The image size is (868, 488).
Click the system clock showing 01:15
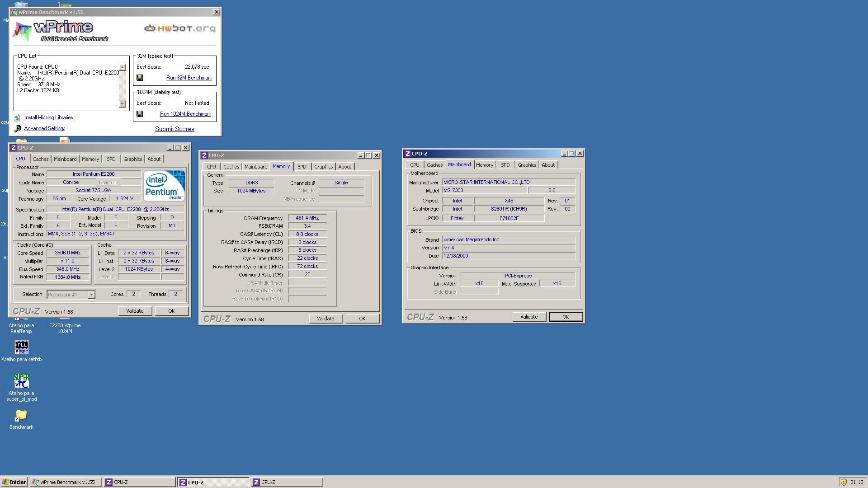(856, 482)
